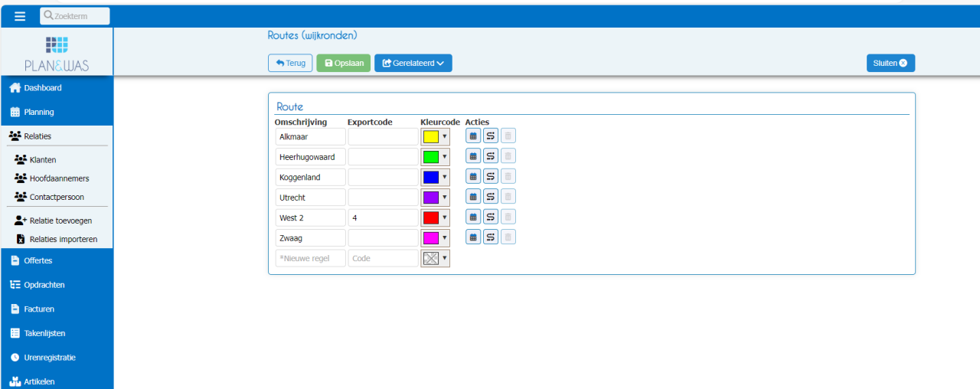
Task: Open the planning calendar for Utrecht
Action: (x=473, y=197)
